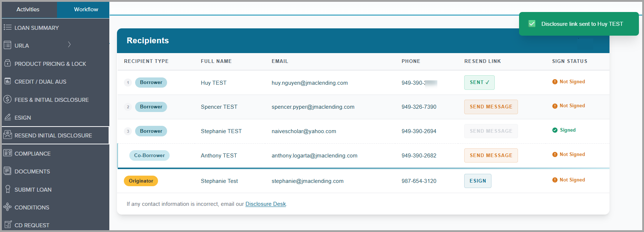Click the green checkmark in notification toast

tap(532, 24)
